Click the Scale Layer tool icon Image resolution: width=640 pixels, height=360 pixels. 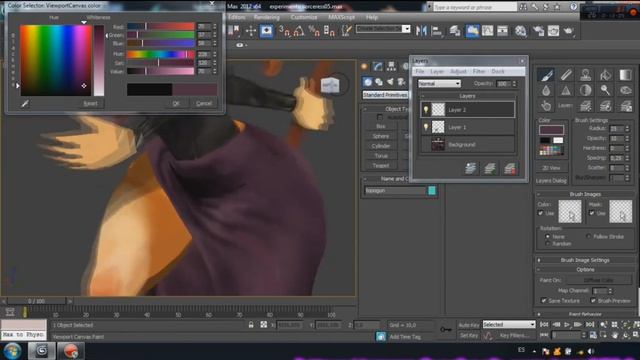625,106
